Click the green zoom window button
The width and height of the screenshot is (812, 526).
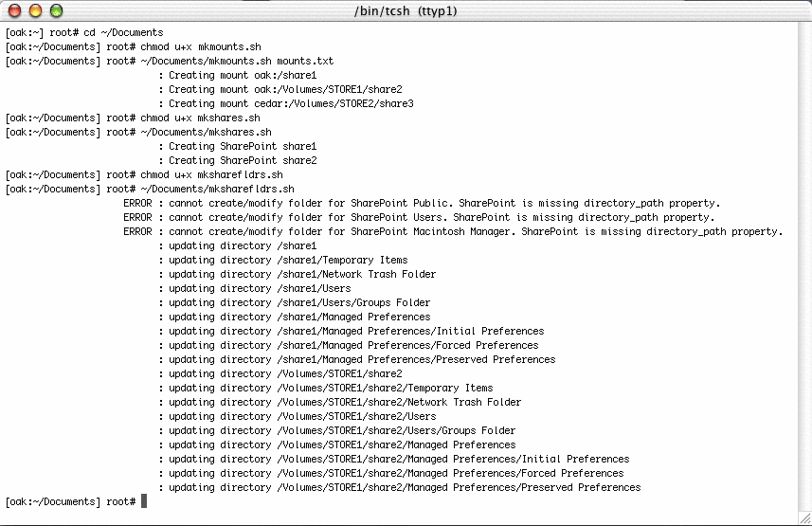click(56, 10)
